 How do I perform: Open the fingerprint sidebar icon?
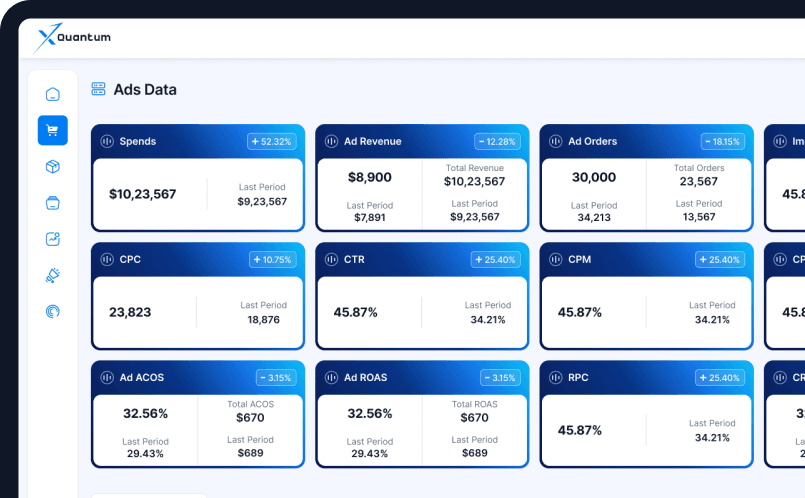53,311
